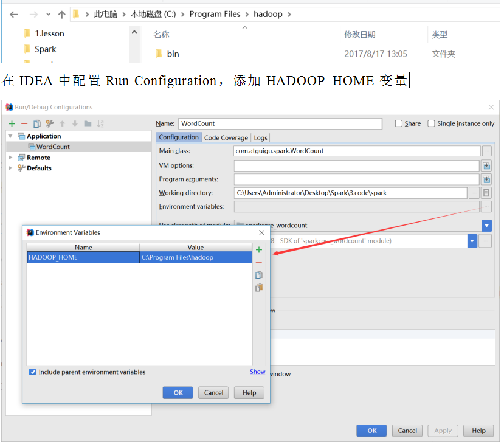Viewport: 504px width, 444px height.
Task: Click chevron after hadoop in address bar
Action: pyautogui.click(x=289, y=15)
